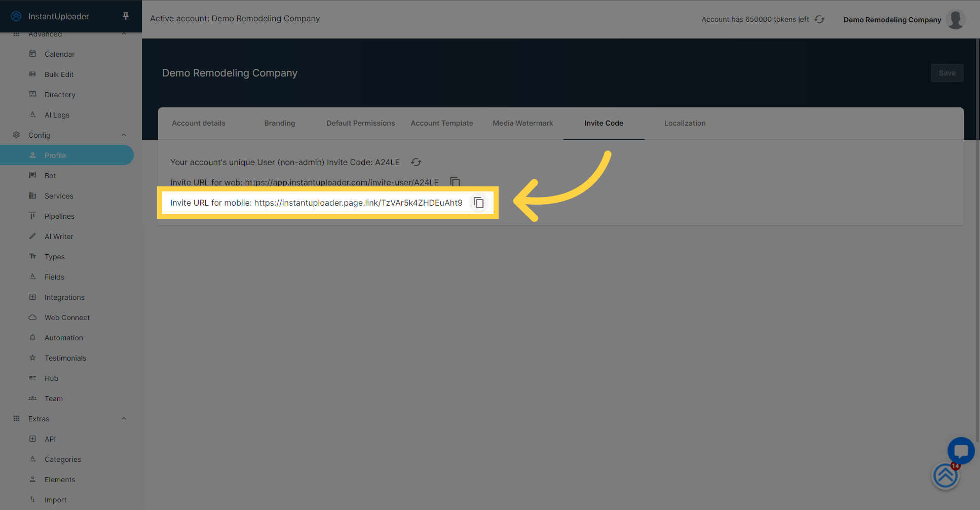Open the Localization tab
Screen dimensions: 980x510
pos(685,123)
